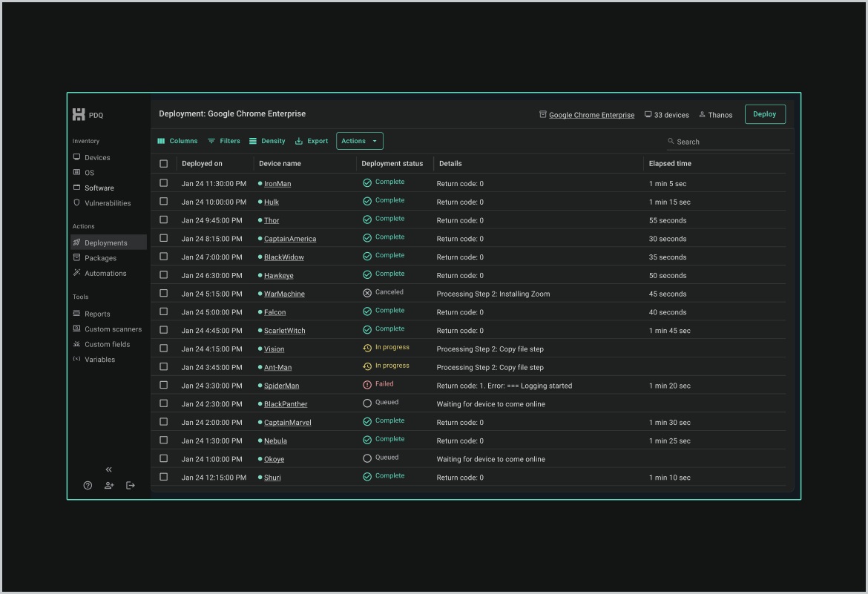Click the In progress icon for Ant-Man
The image size is (868, 594).
367,367
